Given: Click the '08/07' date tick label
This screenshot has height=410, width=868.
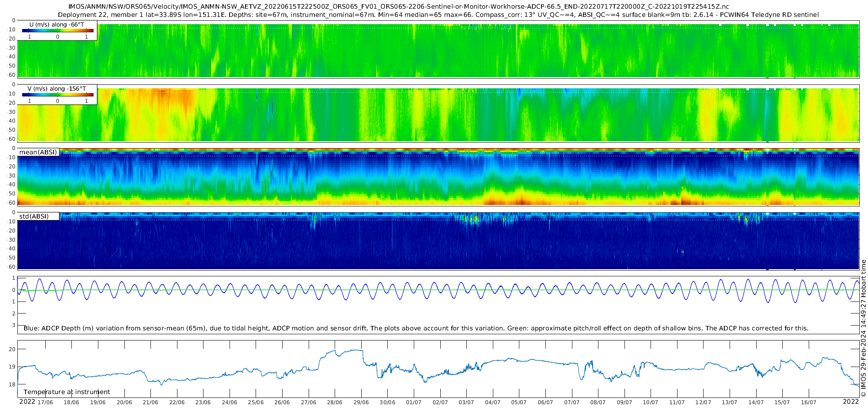Looking at the screenshot, I should pos(598,402).
